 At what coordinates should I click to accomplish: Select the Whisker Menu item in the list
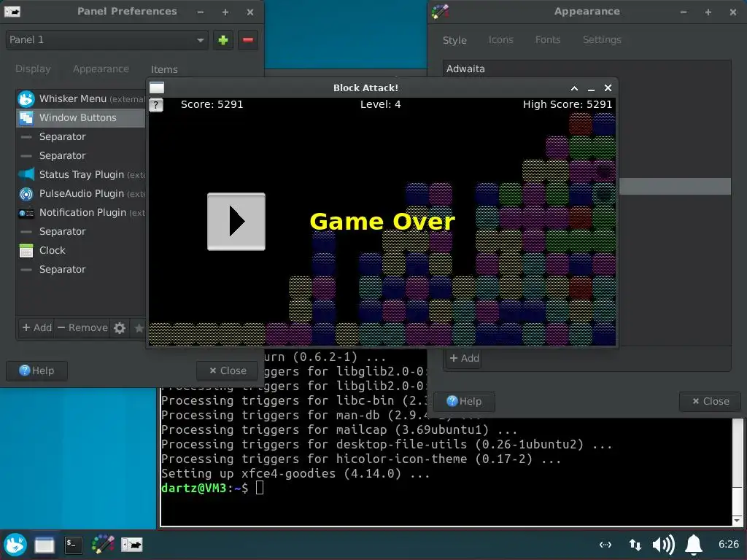pyautogui.click(x=81, y=98)
